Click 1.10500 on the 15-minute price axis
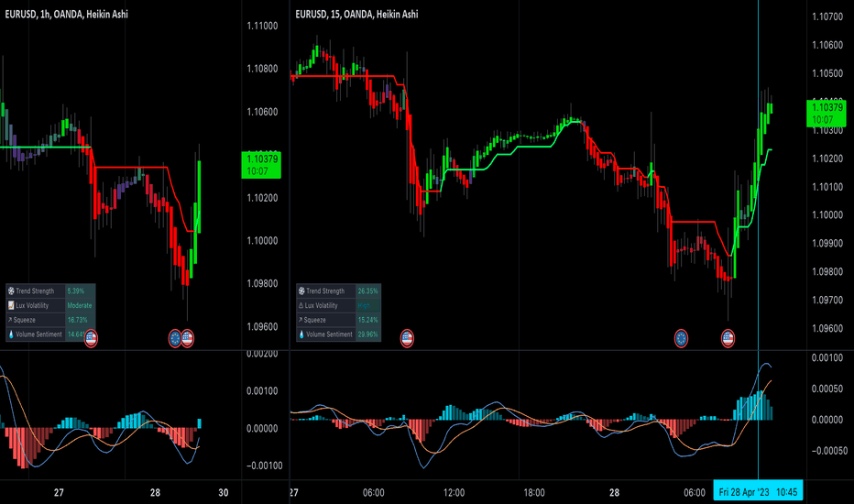 coord(827,73)
